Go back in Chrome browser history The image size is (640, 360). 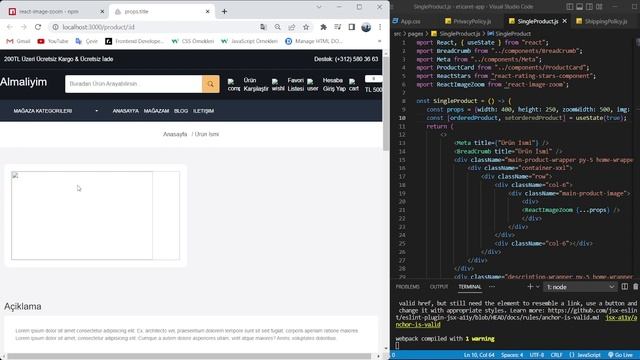pos(10,27)
